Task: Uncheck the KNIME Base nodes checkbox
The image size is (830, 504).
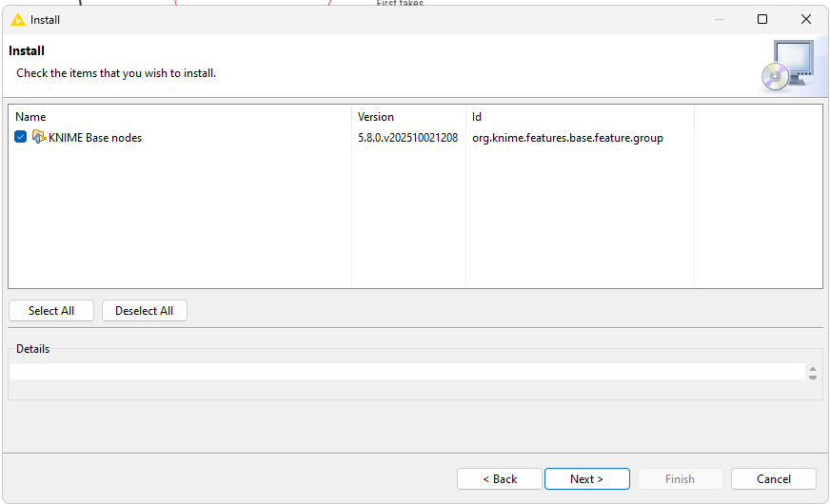Action: point(21,137)
